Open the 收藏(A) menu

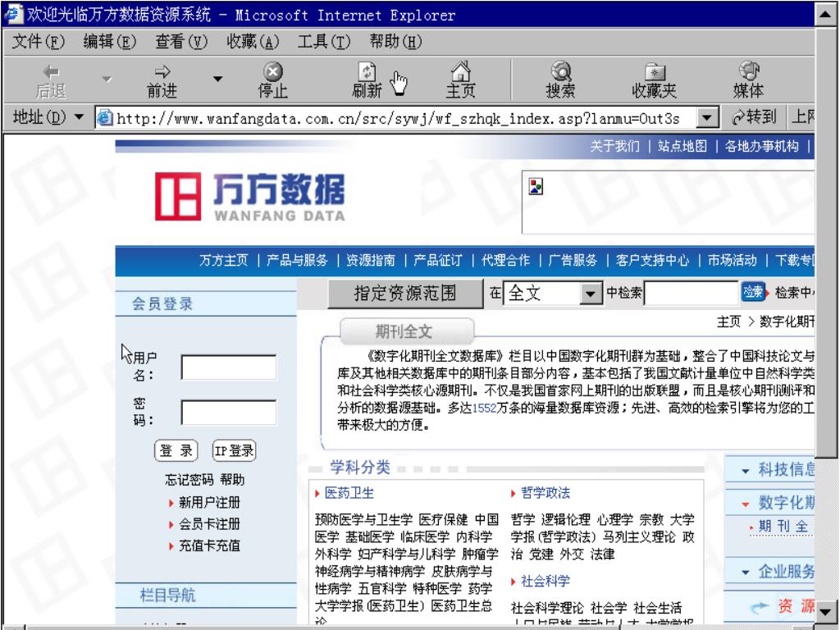[253, 41]
